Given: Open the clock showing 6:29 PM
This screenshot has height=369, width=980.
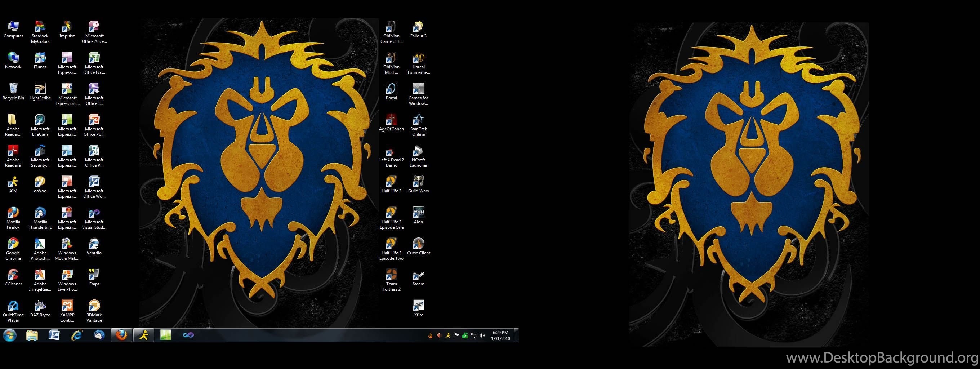Looking at the screenshot, I should coord(500,335).
